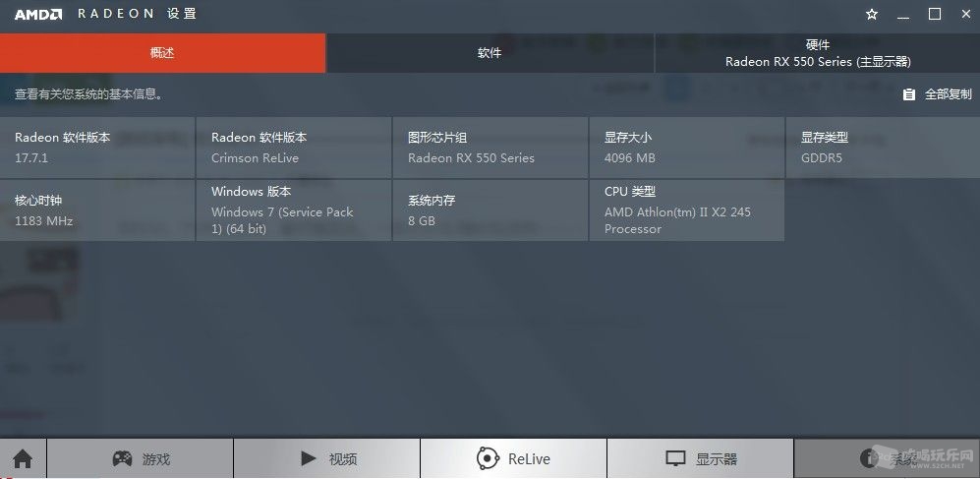This screenshot has width=980, height=479.
Task: Click the Windows 版本 label
Action: click(x=252, y=192)
